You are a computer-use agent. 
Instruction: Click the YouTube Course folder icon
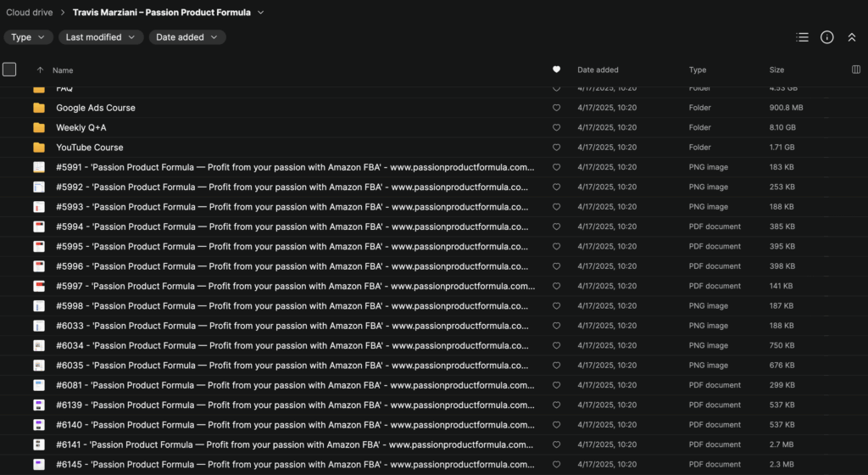tap(39, 148)
